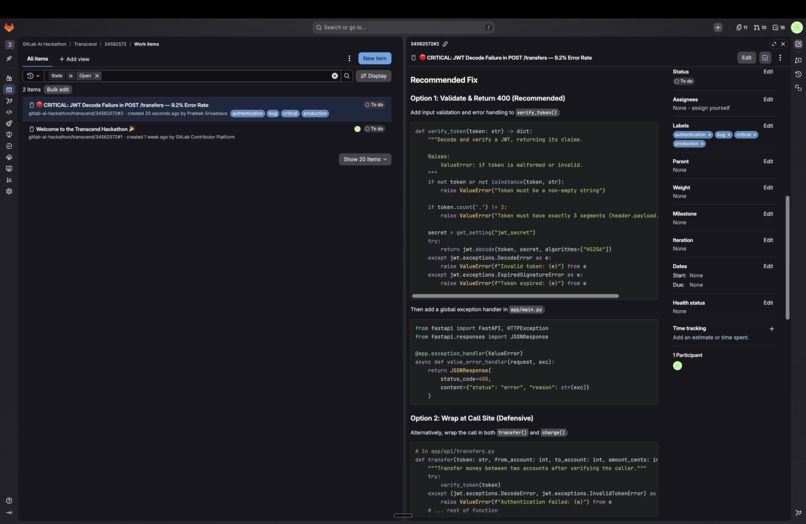Open to-do list counter in top bar
The width and height of the screenshot is (806, 524).
tap(779, 27)
